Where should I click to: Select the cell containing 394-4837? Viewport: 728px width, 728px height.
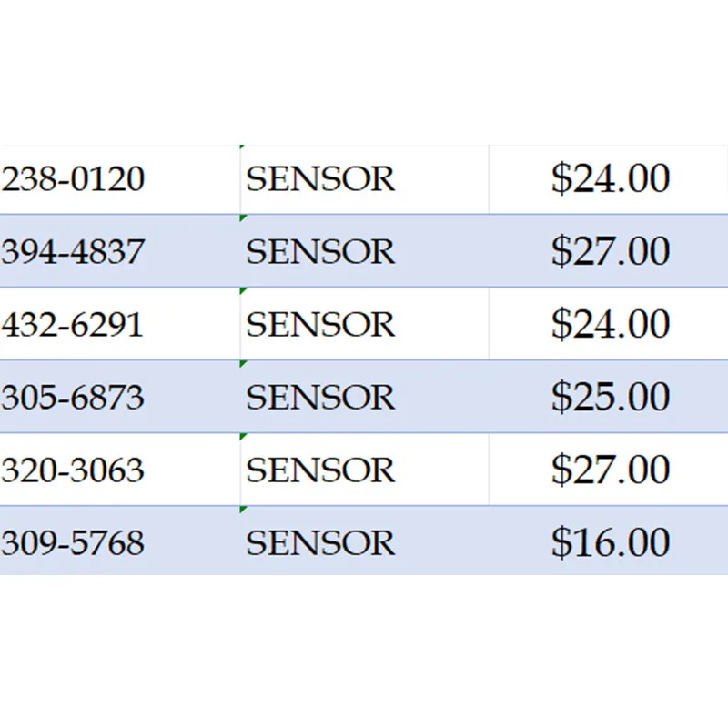[x=120, y=251]
